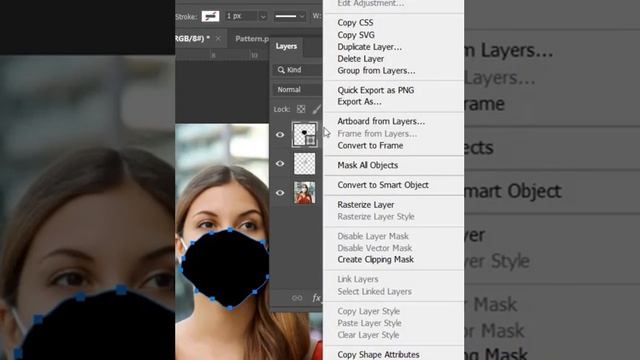The height and width of the screenshot is (360, 640).
Task: Select Create Clipping Mask option
Action: pos(375,260)
